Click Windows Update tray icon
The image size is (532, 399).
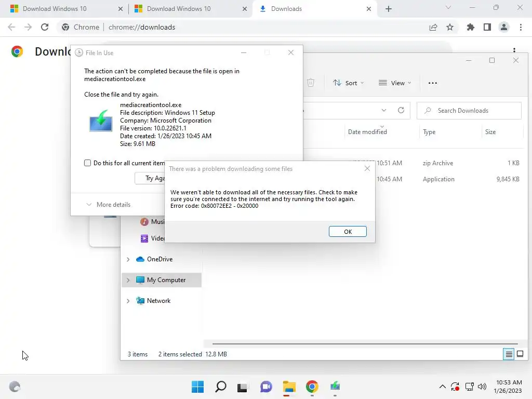point(455,387)
